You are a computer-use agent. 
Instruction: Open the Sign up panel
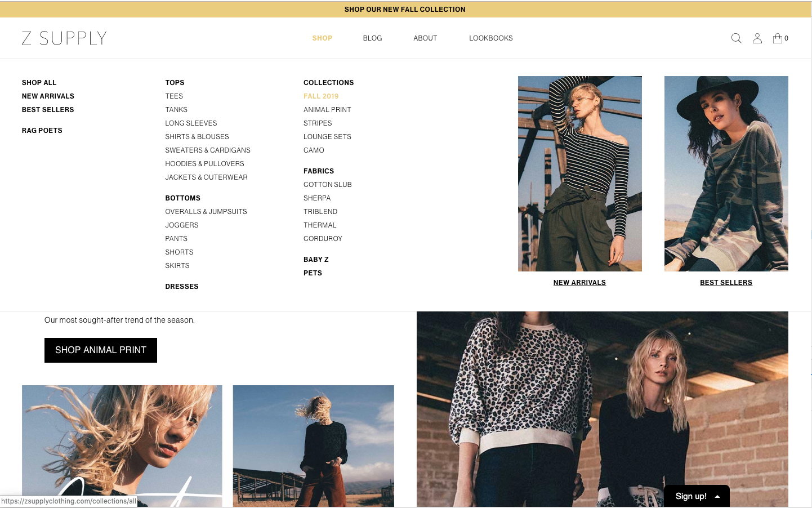(x=691, y=496)
